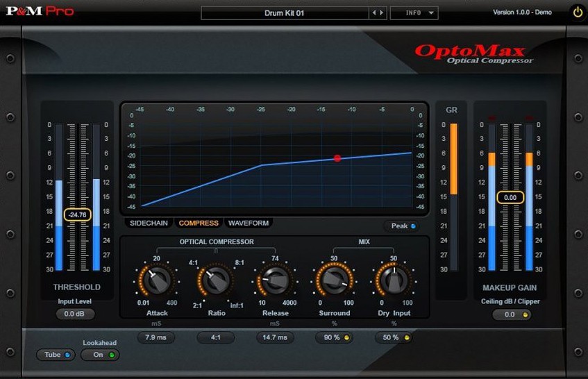Image resolution: width=588 pixels, height=379 pixels.
Task: Click the Release knob
Action: tap(275, 280)
